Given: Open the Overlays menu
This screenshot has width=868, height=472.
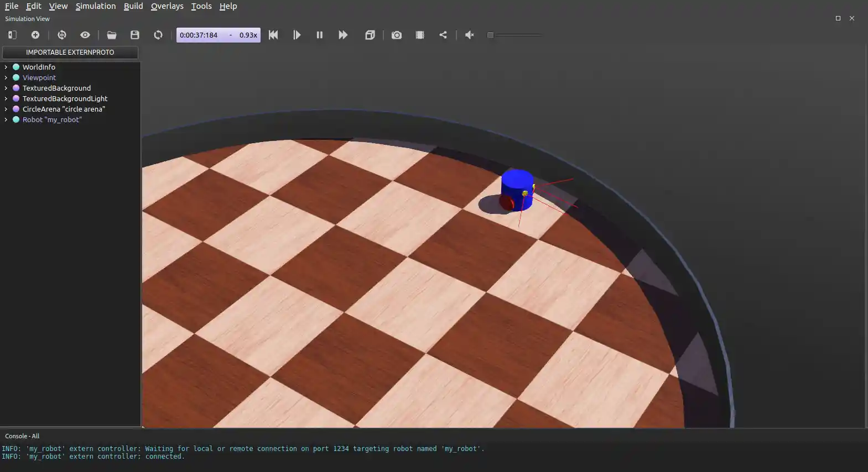Looking at the screenshot, I should [167, 6].
